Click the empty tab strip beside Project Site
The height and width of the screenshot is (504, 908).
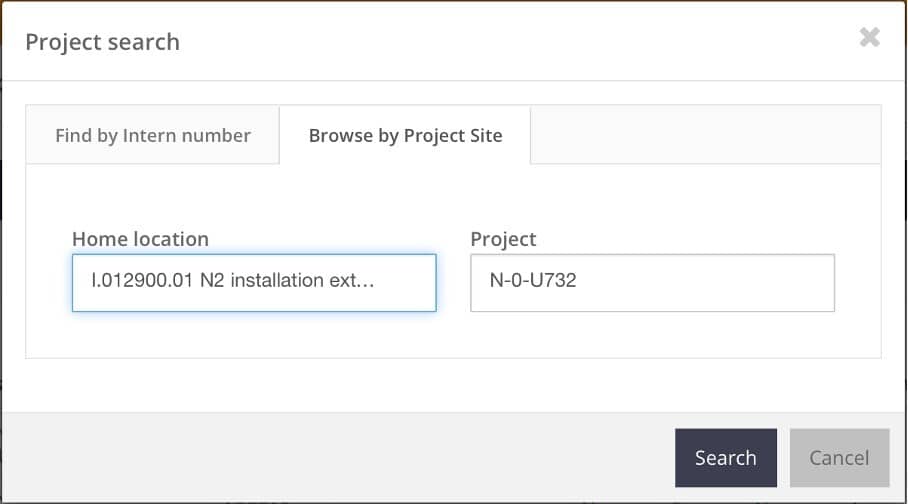[x=705, y=134]
